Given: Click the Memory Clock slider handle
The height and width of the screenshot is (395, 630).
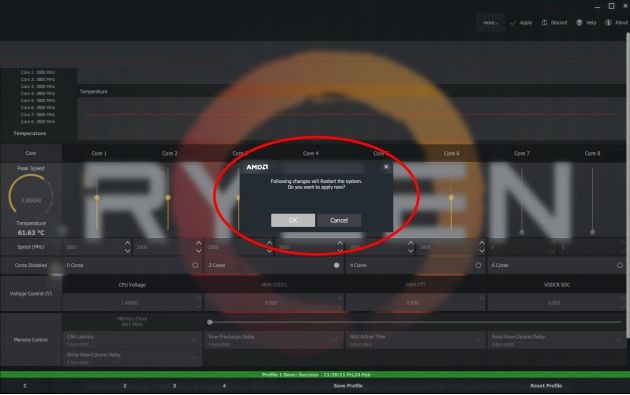Looking at the screenshot, I should 209,322.
